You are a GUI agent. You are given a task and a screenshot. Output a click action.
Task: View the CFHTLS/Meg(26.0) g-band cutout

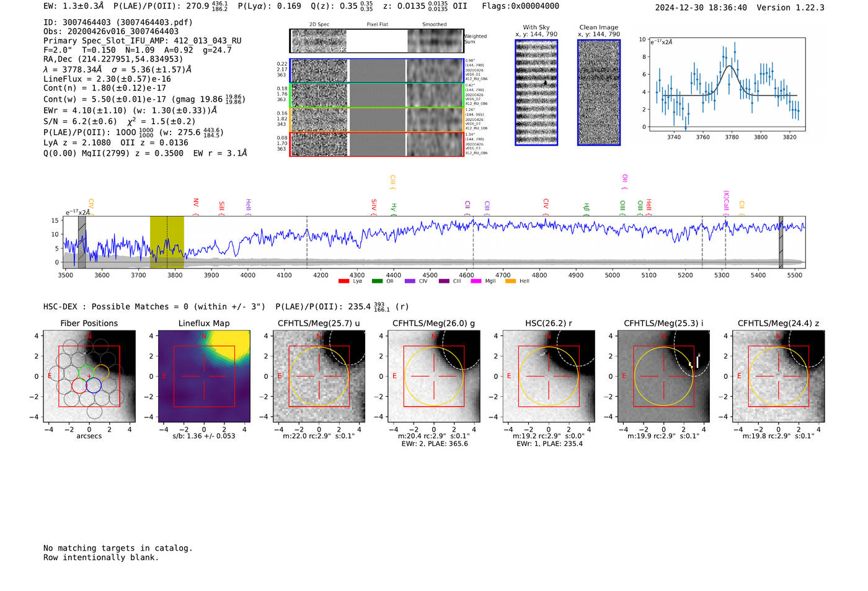434,376
